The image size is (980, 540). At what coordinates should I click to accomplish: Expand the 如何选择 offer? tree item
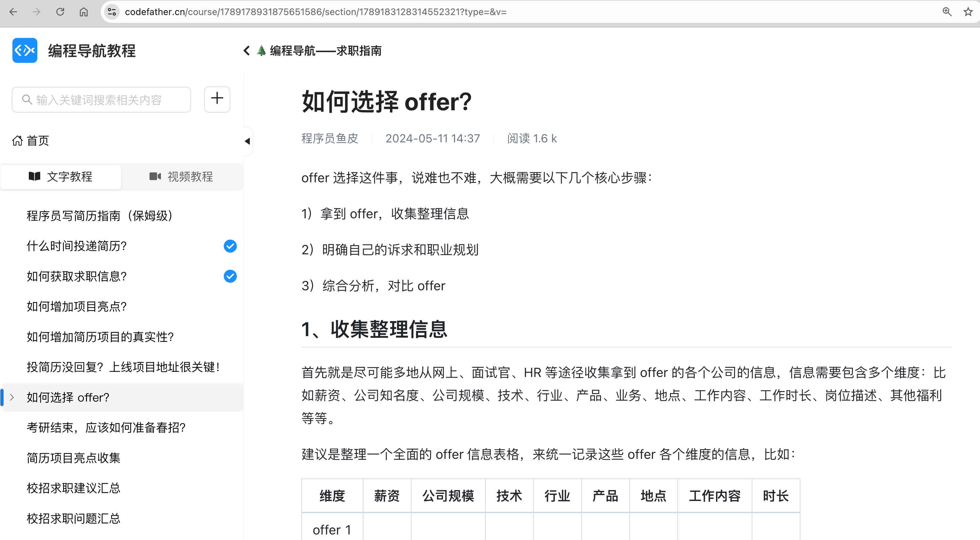12,397
